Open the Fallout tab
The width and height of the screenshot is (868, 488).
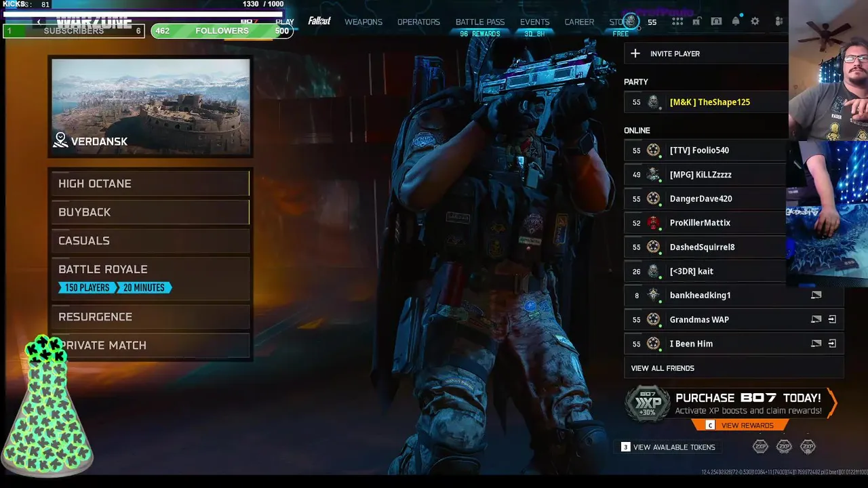(x=319, y=21)
